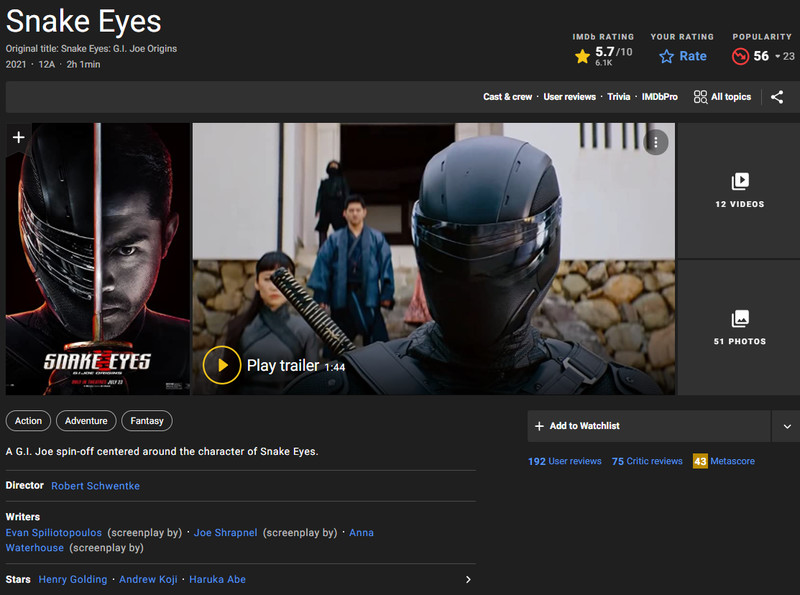Click the Snake Eyes movie poster
Image resolution: width=800 pixels, height=595 pixels.
[x=97, y=259]
